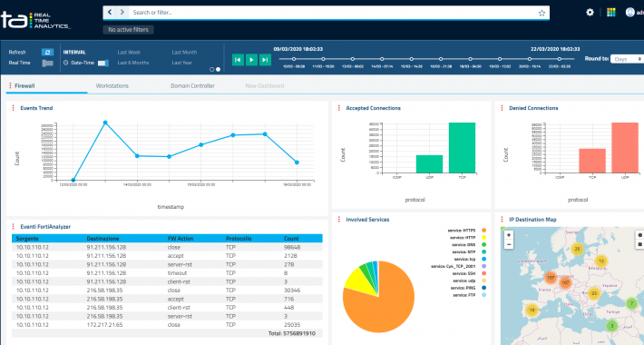
Task: Start timeline playback with the play button
Action: (x=251, y=60)
